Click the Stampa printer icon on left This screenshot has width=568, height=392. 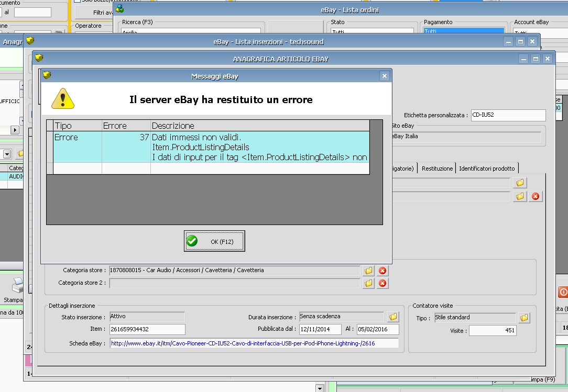[17, 286]
